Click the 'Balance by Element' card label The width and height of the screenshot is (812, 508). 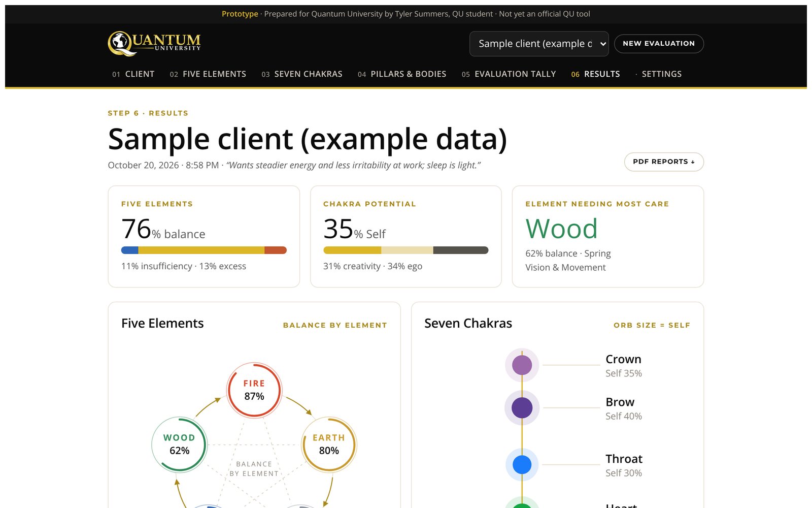[335, 325]
